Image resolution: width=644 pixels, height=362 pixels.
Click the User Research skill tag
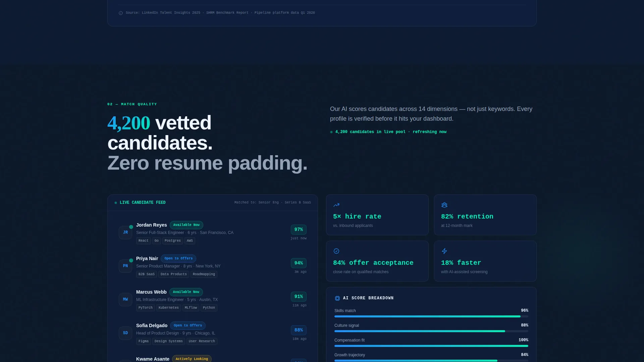pyautogui.click(x=202, y=342)
